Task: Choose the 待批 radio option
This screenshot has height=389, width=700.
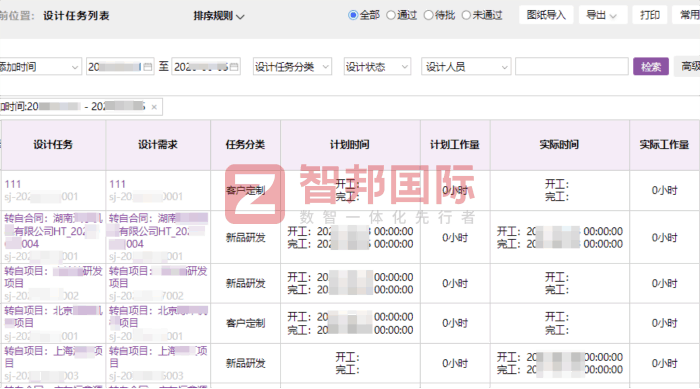Action: (x=428, y=15)
